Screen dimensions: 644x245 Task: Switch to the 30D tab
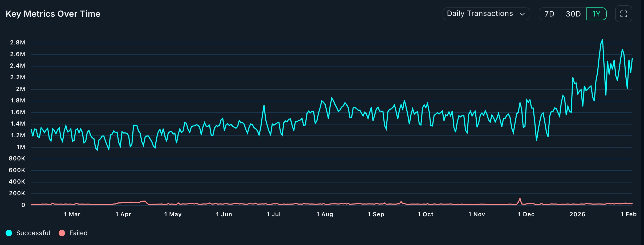573,14
